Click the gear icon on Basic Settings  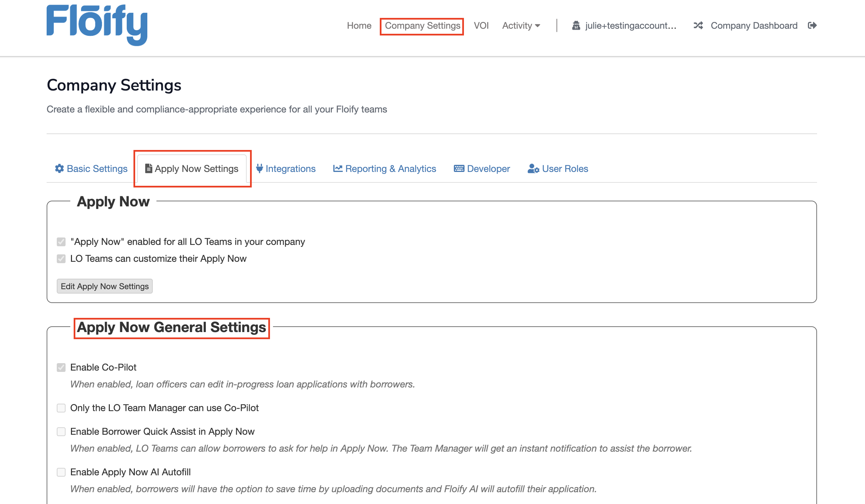click(59, 169)
